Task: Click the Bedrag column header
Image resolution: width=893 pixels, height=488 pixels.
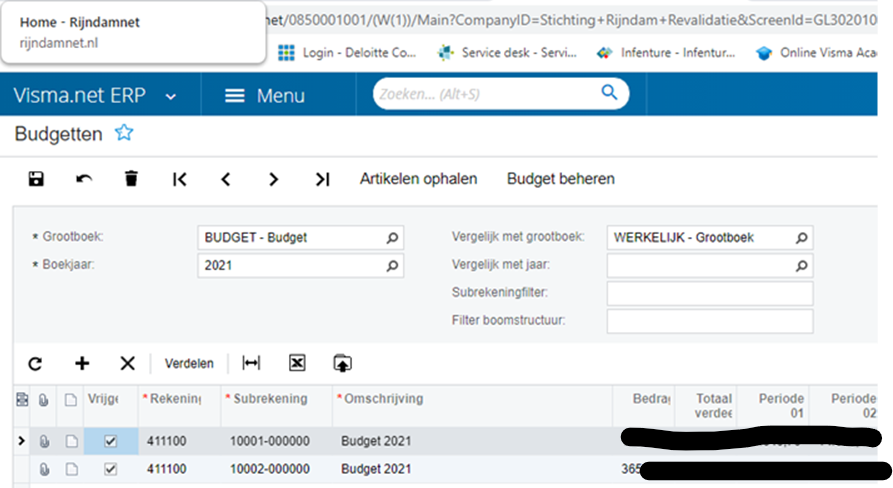Action: (644, 406)
